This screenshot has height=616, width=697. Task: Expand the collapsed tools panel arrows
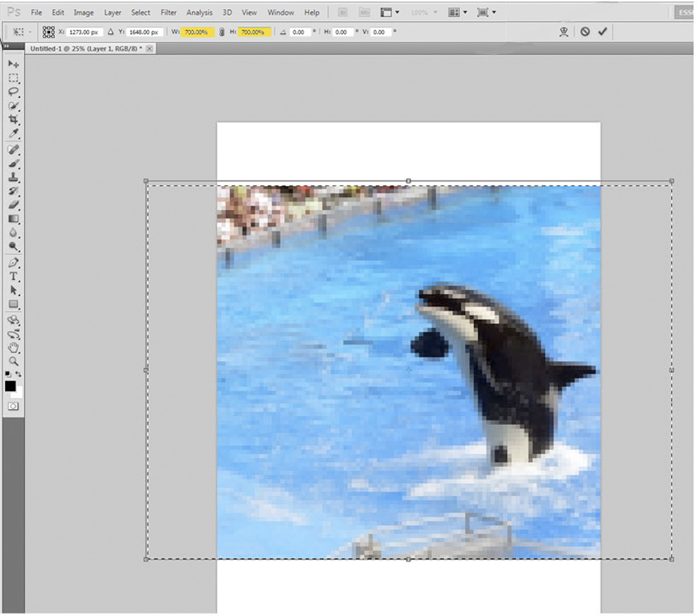pyautogui.click(x=7, y=46)
